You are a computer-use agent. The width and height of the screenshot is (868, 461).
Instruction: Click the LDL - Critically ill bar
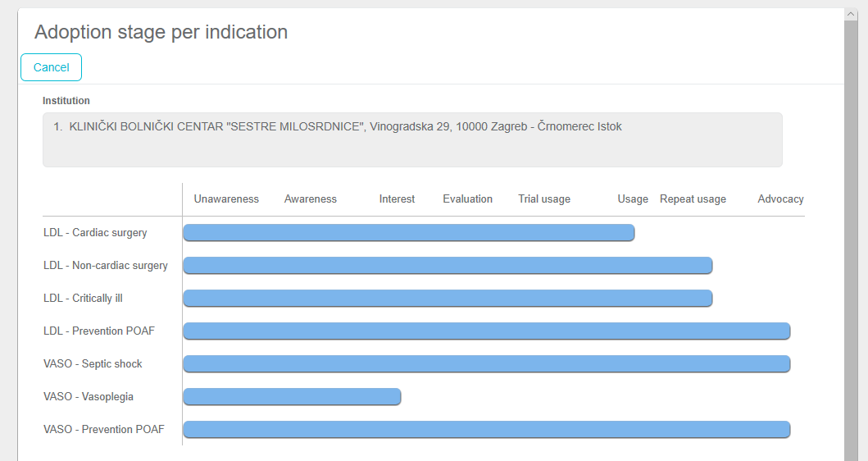click(448, 299)
